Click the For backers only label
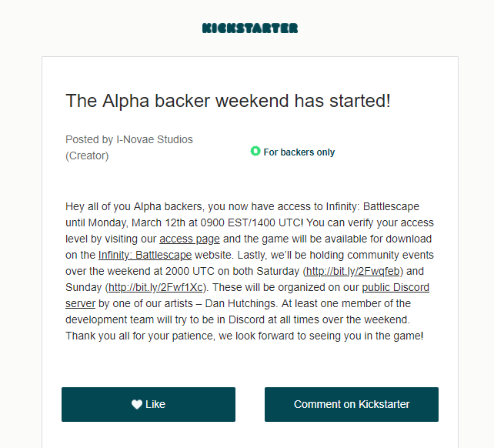The image size is (494, 448). pos(299,152)
